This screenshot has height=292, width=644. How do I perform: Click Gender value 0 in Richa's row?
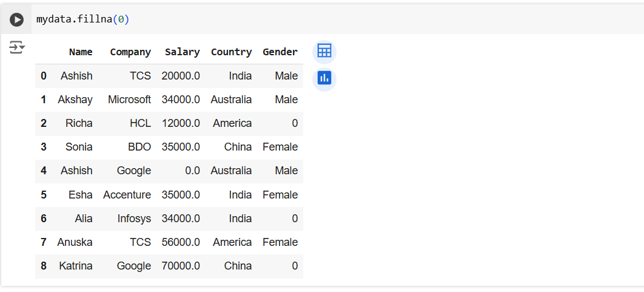point(295,123)
